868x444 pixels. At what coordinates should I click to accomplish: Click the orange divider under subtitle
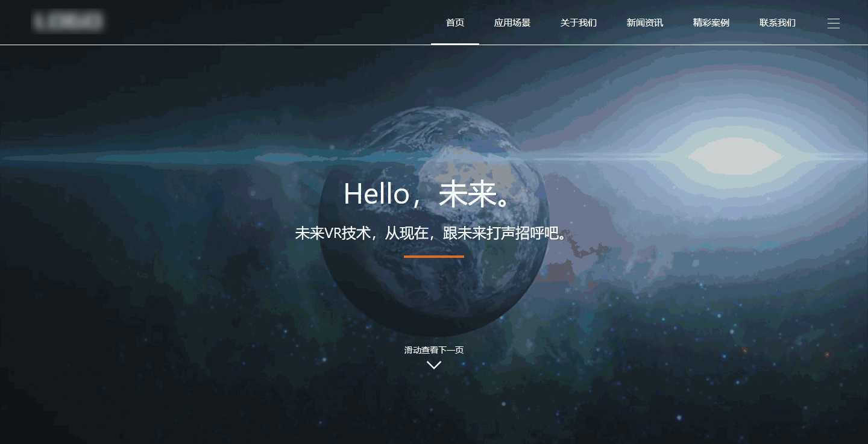point(434,256)
